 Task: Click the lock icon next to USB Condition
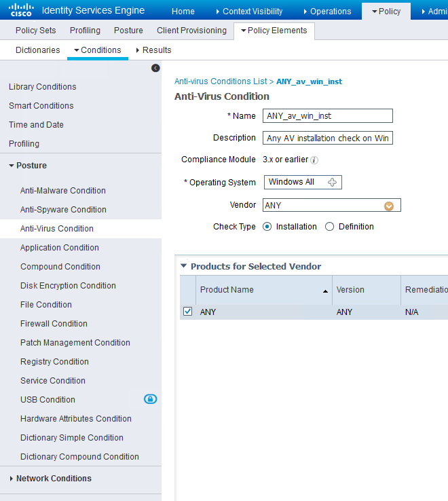151,399
